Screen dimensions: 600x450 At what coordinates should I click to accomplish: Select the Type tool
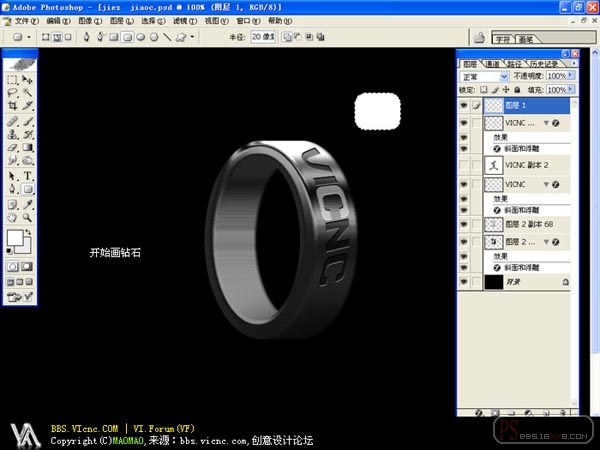tap(27, 176)
